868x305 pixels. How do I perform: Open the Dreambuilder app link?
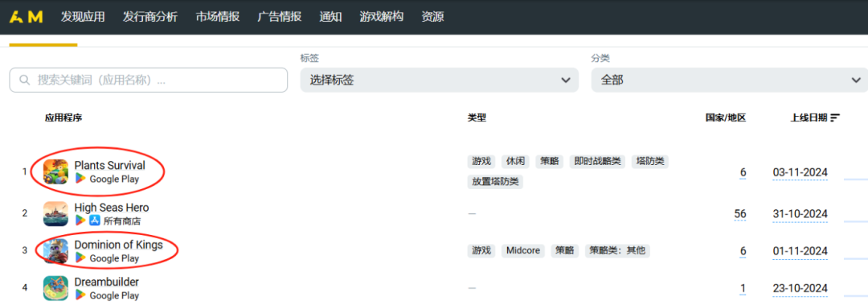107,282
